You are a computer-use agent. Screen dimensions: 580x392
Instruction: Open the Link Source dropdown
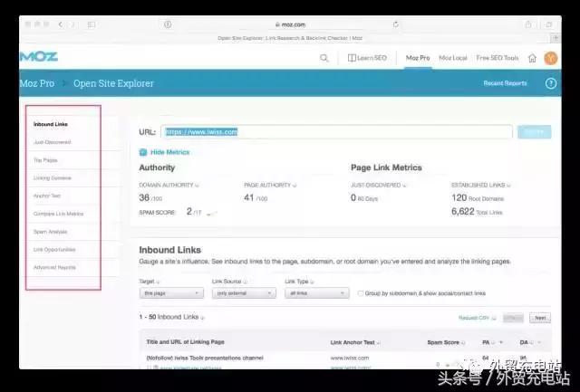(x=244, y=293)
